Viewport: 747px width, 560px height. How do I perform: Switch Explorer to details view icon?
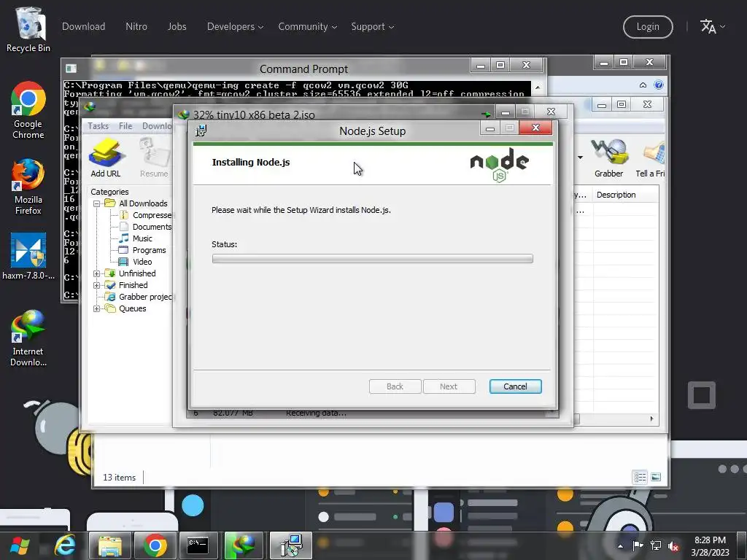pos(640,477)
